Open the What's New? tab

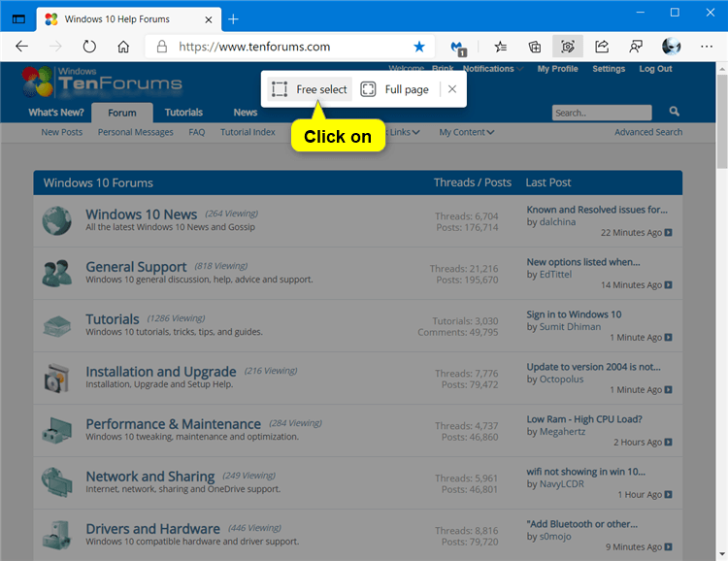(x=56, y=113)
